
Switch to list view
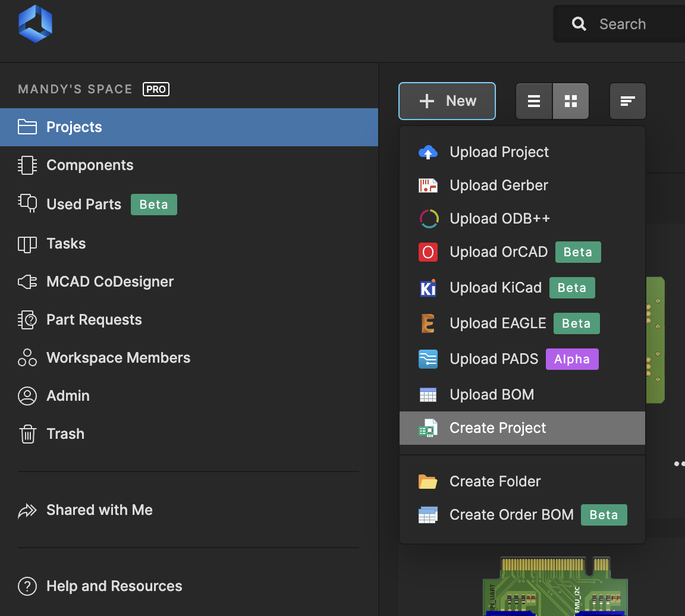(x=534, y=101)
